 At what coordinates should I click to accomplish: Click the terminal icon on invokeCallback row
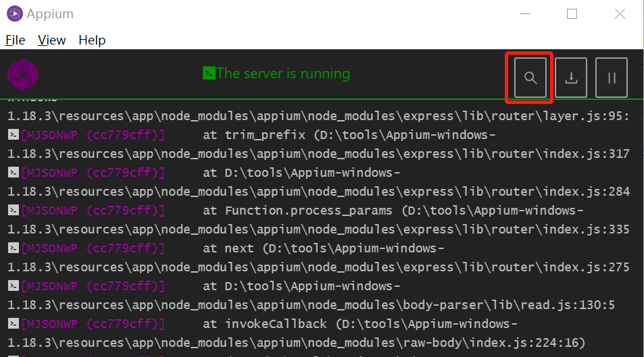pyautogui.click(x=14, y=323)
